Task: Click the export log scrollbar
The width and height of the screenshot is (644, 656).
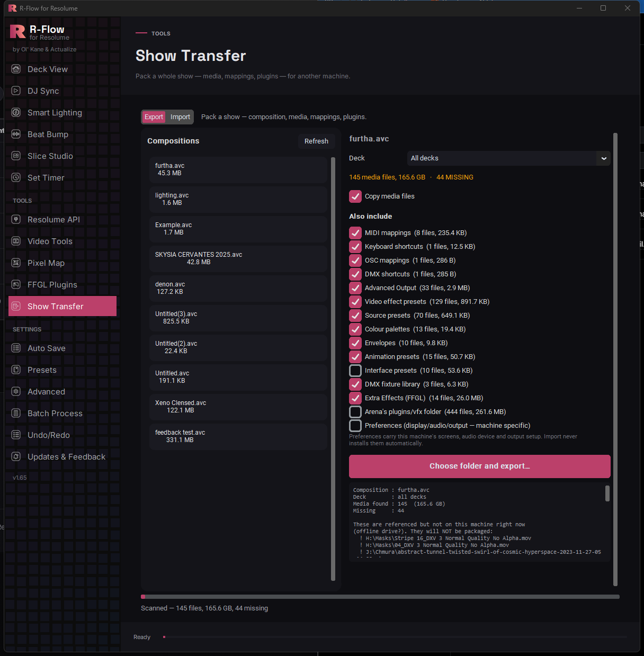Action: (x=607, y=493)
